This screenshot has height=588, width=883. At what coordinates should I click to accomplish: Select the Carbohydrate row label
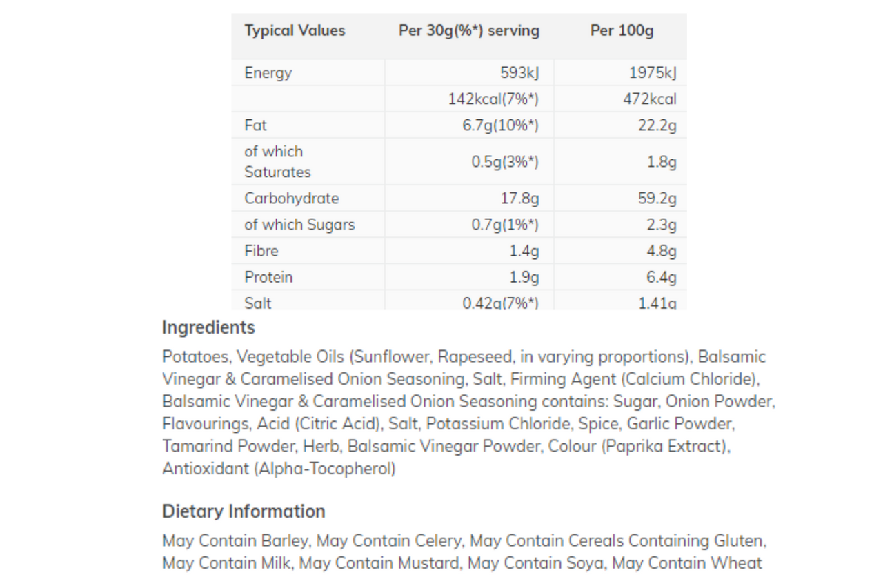click(x=292, y=199)
